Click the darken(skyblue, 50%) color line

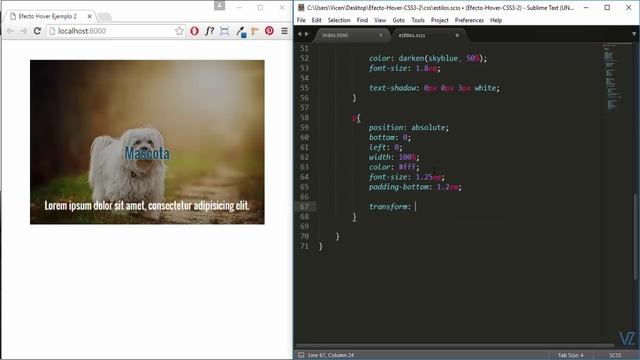pos(428,58)
